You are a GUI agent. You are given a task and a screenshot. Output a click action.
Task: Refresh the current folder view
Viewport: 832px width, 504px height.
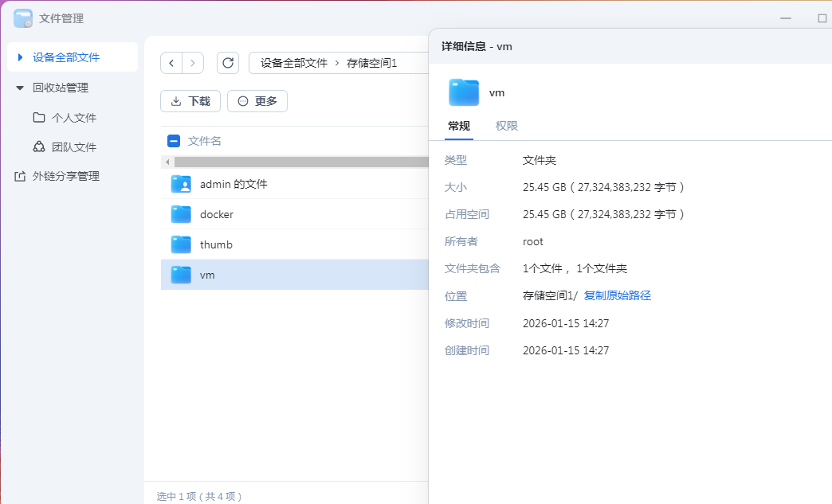(229, 62)
